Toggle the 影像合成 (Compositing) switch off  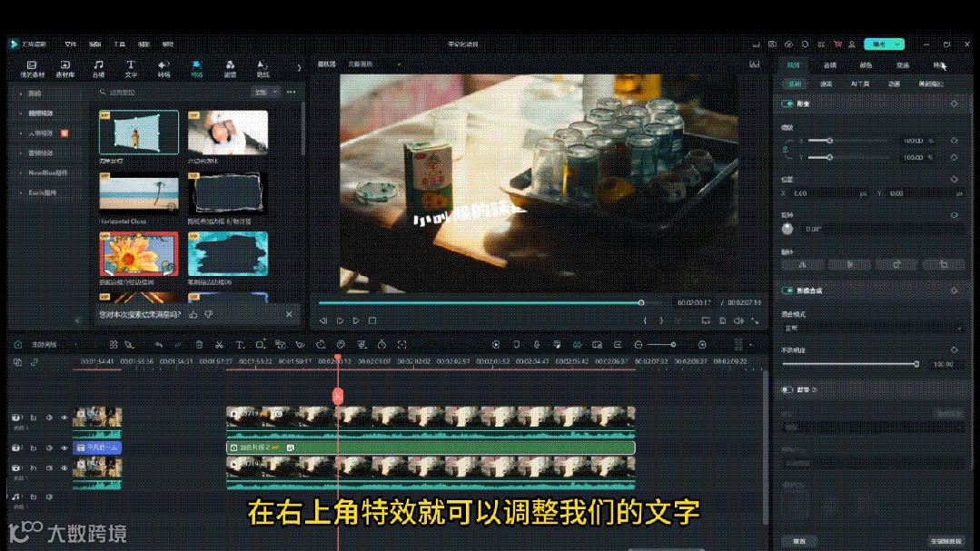click(787, 290)
